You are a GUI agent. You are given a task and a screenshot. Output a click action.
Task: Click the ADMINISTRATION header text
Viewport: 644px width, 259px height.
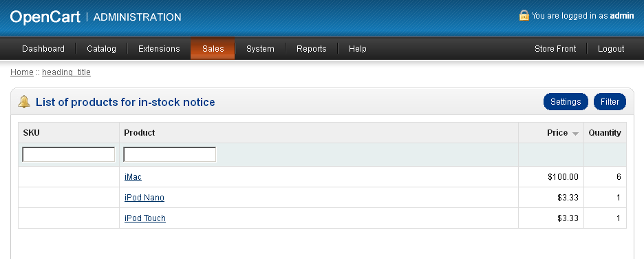137,17
